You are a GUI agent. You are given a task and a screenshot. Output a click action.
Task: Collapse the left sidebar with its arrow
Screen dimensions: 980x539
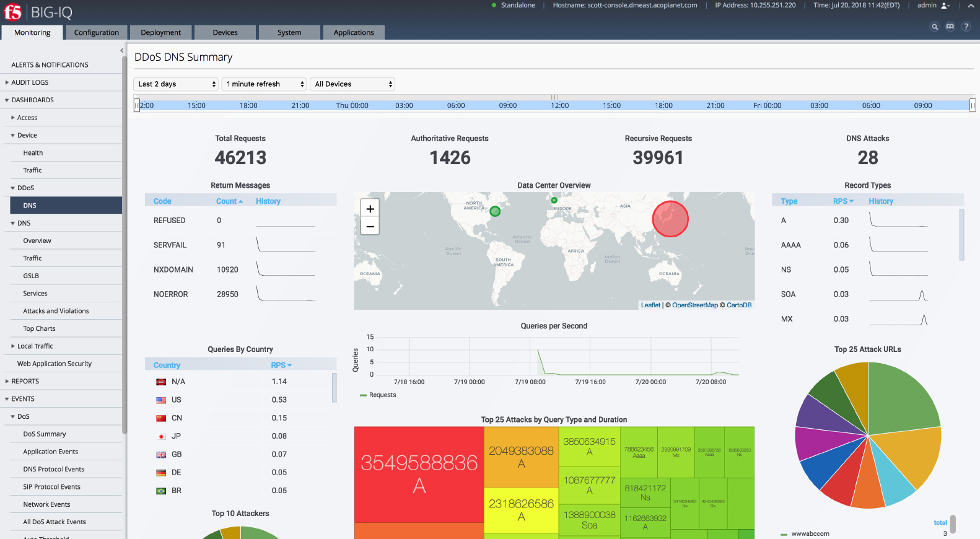pyautogui.click(x=121, y=51)
